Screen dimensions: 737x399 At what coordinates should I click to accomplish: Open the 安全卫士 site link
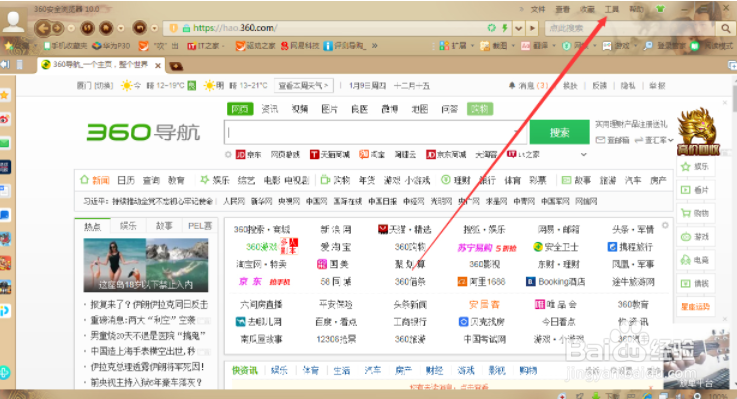pyautogui.click(x=556, y=247)
